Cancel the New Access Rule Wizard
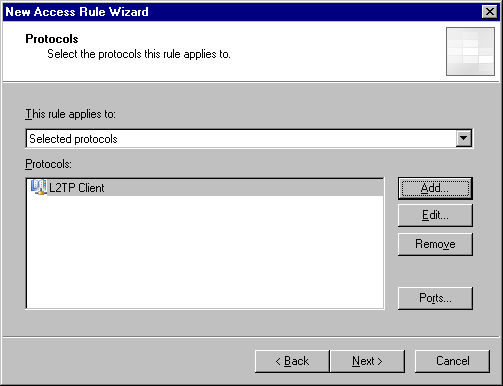This screenshot has height=386, width=503. point(452,361)
